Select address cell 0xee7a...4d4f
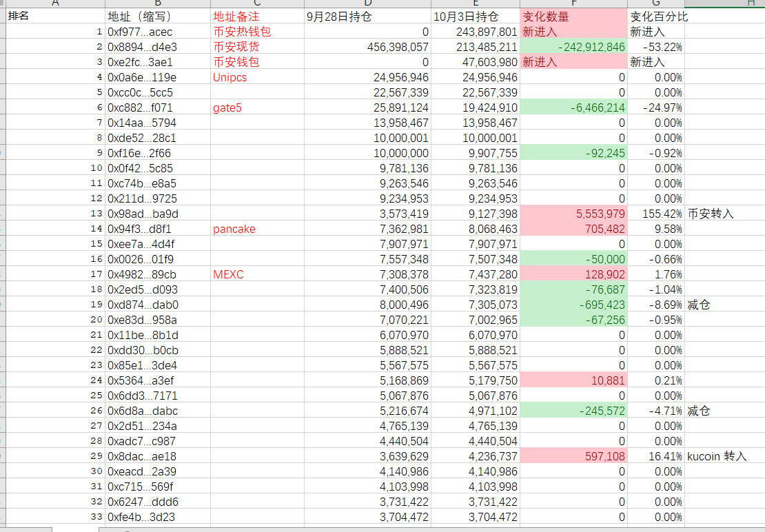Viewport: 765px width, 532px height. pyautogui.click(x=158, y=244)
